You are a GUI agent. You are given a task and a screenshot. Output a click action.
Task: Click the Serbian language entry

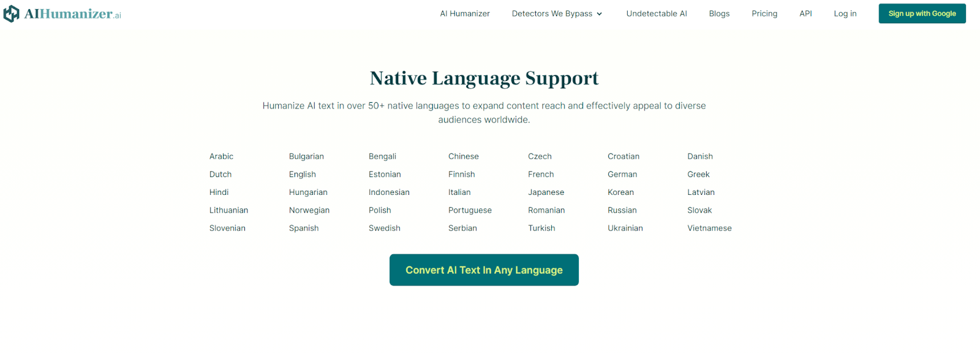coord(462,227)
